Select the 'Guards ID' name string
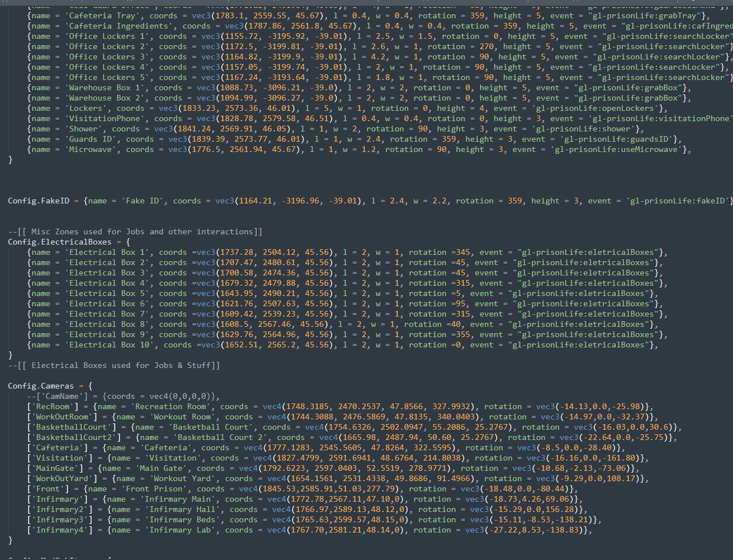Screen dimensions: 733x560 pos(91,139)
